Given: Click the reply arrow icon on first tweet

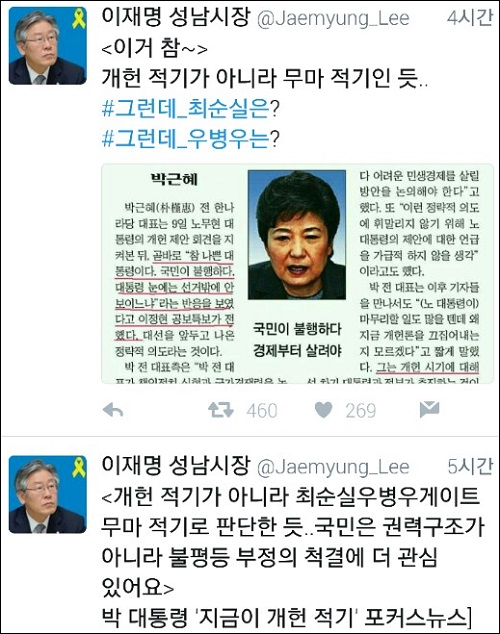Looking at the screenshot, I should [x=113, y=410].
